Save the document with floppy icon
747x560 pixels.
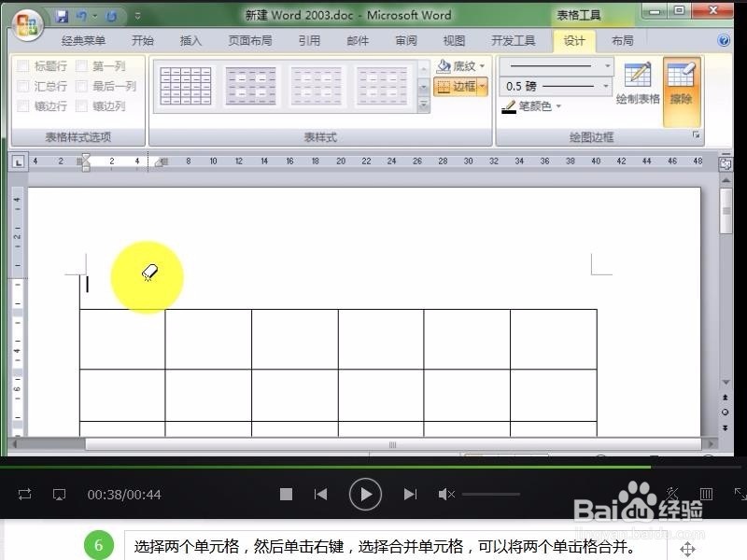coord(62,16)
